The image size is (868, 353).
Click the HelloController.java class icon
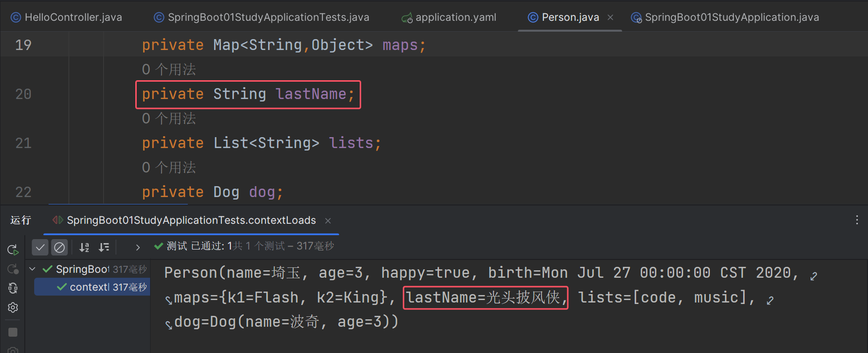coord(16,17)
